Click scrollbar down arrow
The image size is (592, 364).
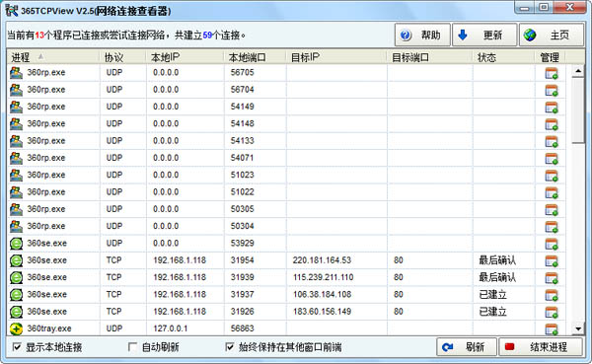pos(578,328)
